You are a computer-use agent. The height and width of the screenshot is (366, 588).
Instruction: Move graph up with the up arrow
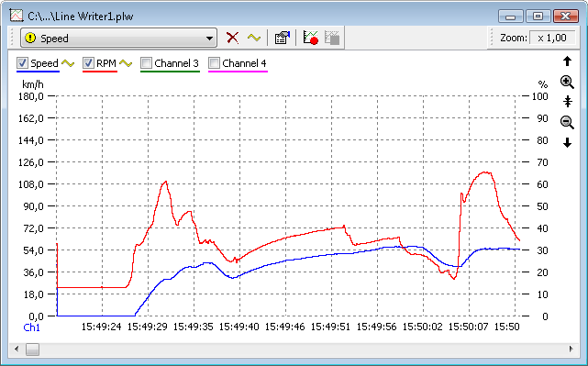568,61
